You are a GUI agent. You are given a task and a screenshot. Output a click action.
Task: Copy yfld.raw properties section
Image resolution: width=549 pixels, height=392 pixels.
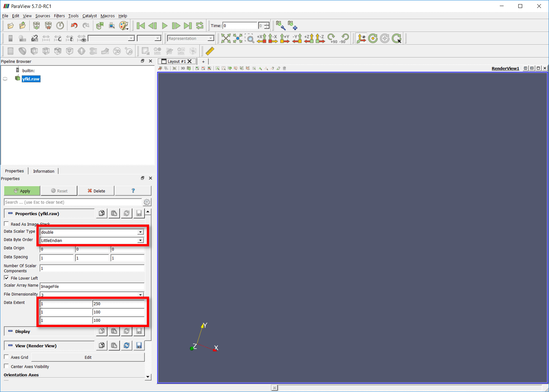(x=102, y=213)
